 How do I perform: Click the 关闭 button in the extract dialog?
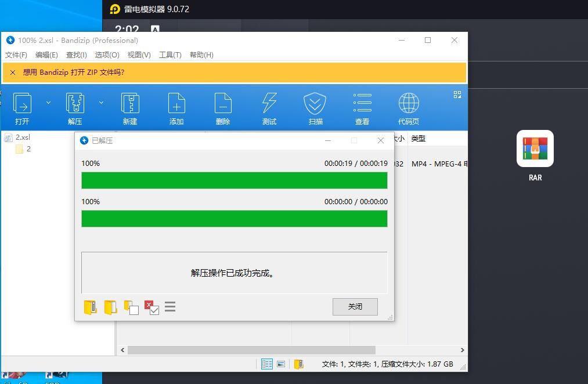click(x=355, y=307)
